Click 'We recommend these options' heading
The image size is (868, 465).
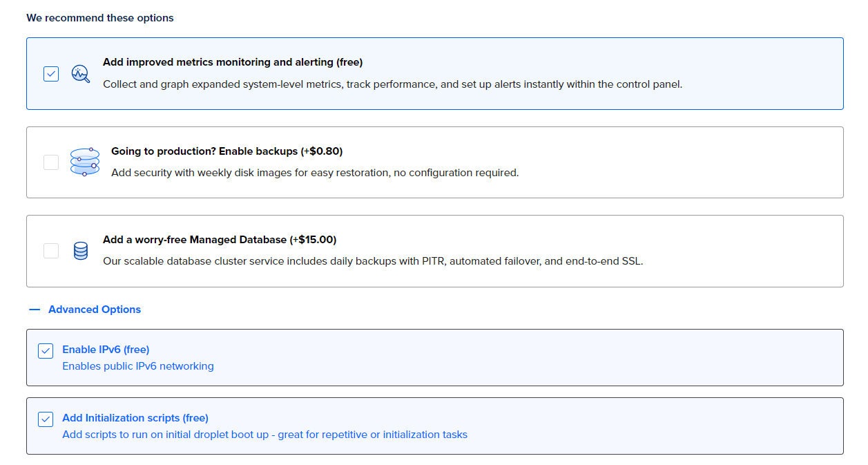tap(100, 18)
